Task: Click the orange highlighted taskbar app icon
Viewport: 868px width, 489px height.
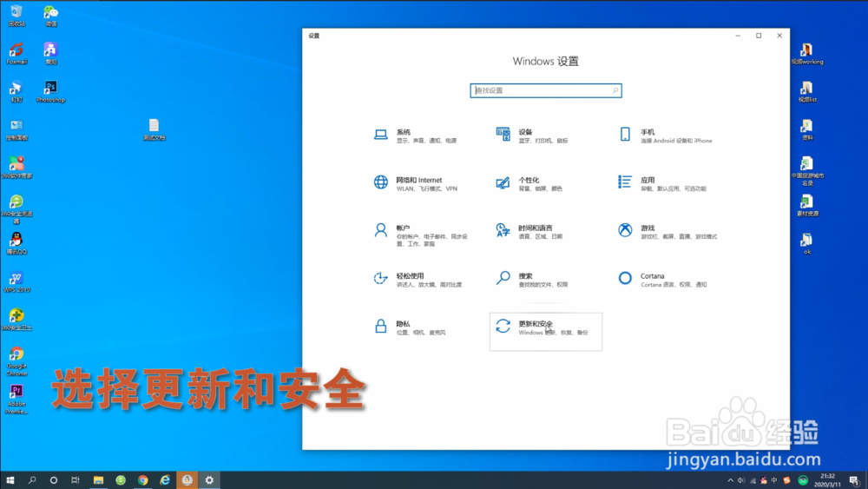Action: point(187,480)
